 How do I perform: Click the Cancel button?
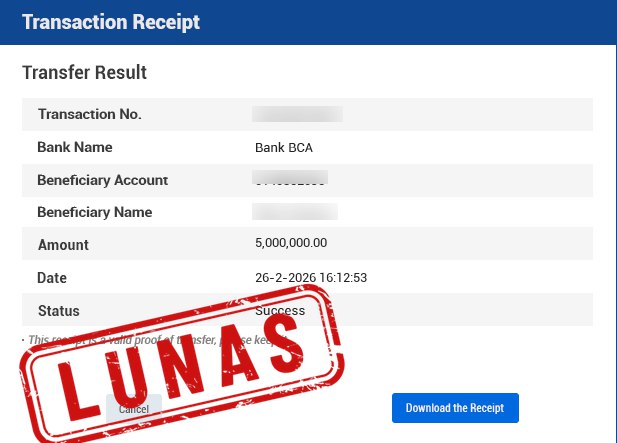click(134, 409)
